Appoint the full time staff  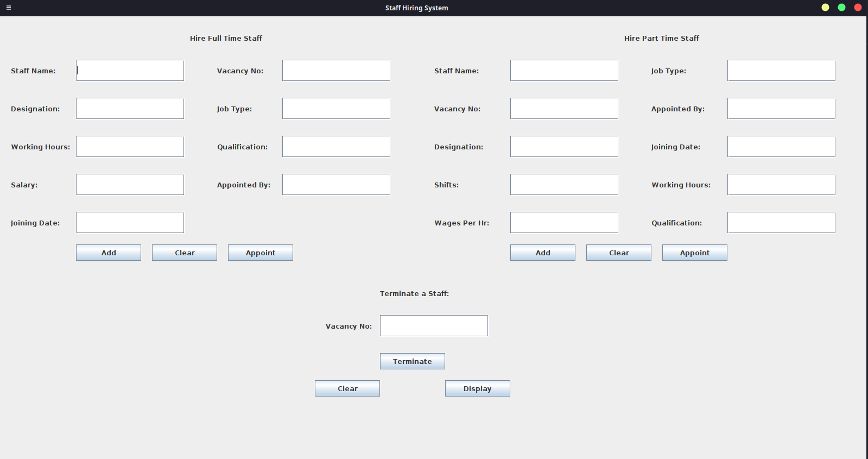coord(261,253)
